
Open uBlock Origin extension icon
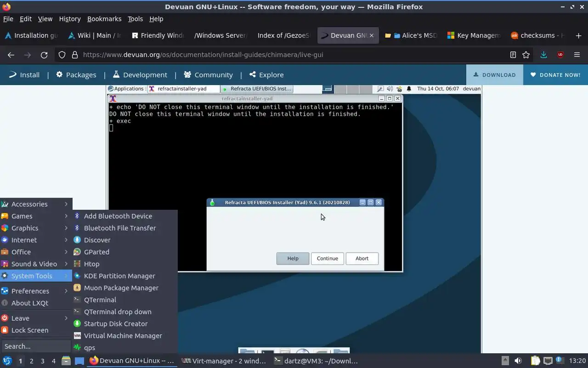click(x=560, y=55)
